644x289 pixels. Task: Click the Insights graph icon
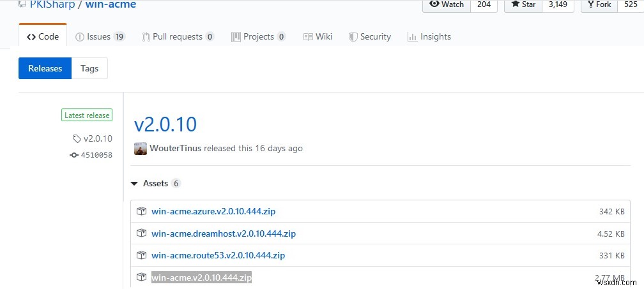click(412, 37)
